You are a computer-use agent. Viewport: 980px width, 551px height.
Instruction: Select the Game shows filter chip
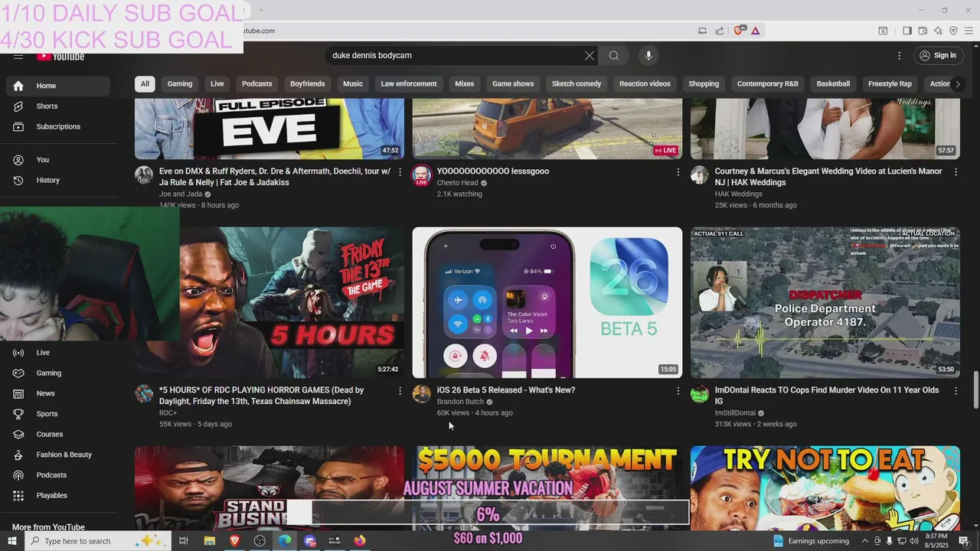[513, 84]
